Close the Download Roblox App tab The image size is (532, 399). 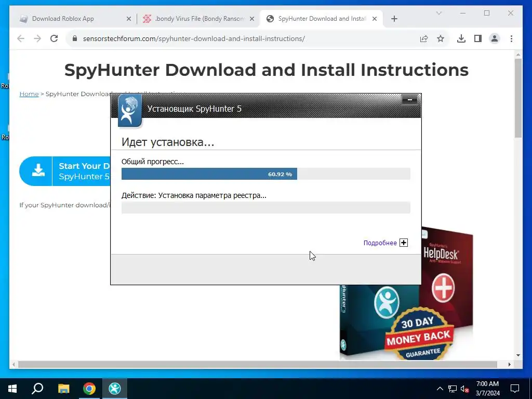click(129, 19)
